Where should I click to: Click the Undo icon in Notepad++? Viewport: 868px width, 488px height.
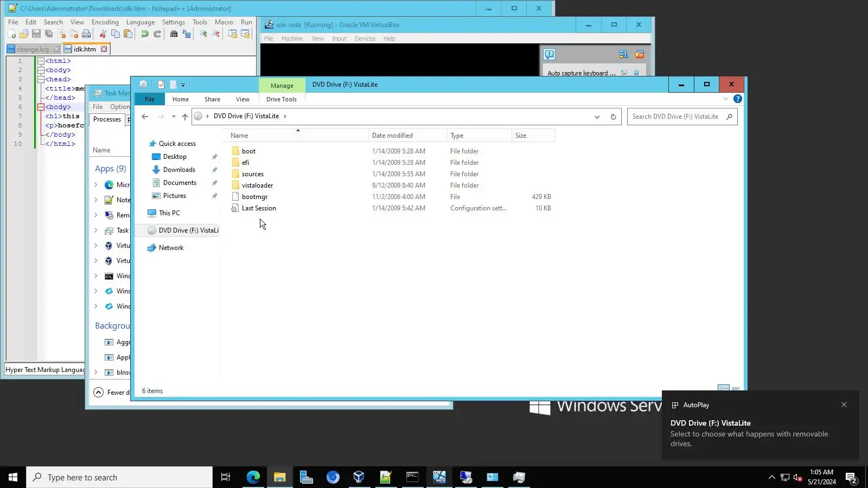(144, 34)
